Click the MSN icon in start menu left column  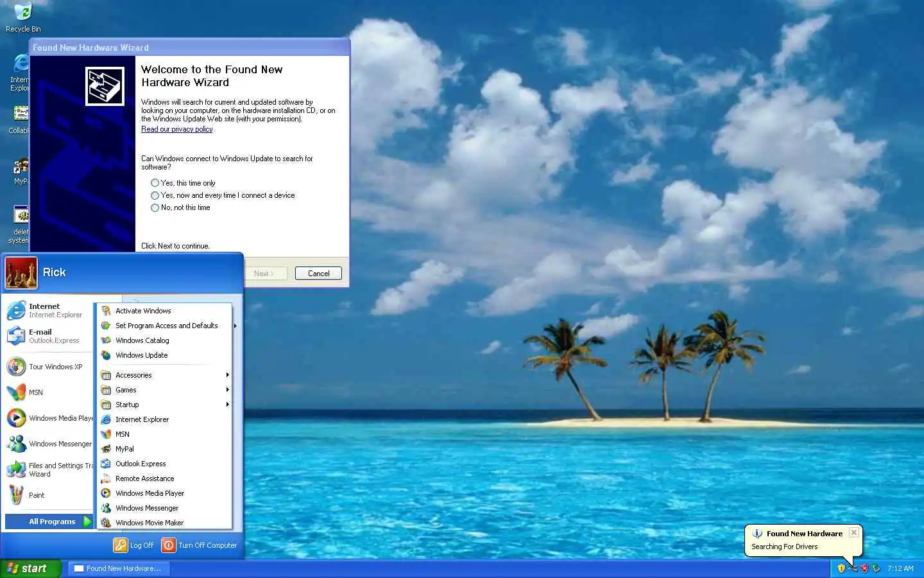click(16, 392)
